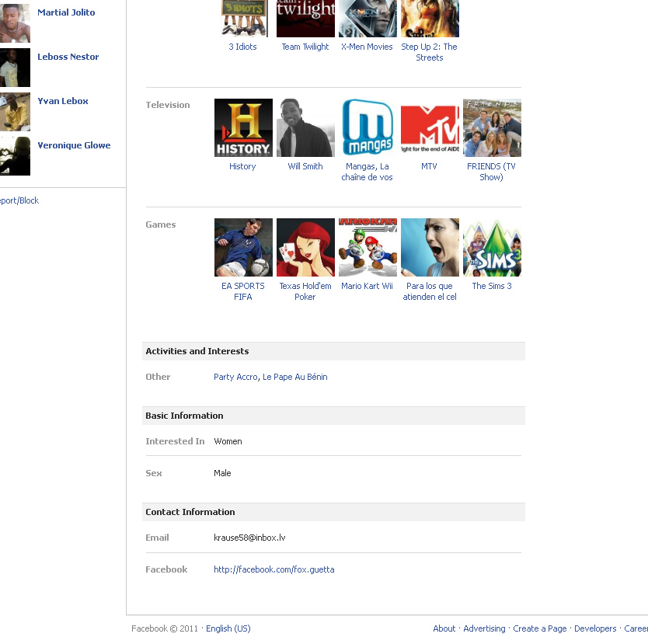
Task: Click the FRIENDS TV Show cast photo
Action: click(492, 127)
